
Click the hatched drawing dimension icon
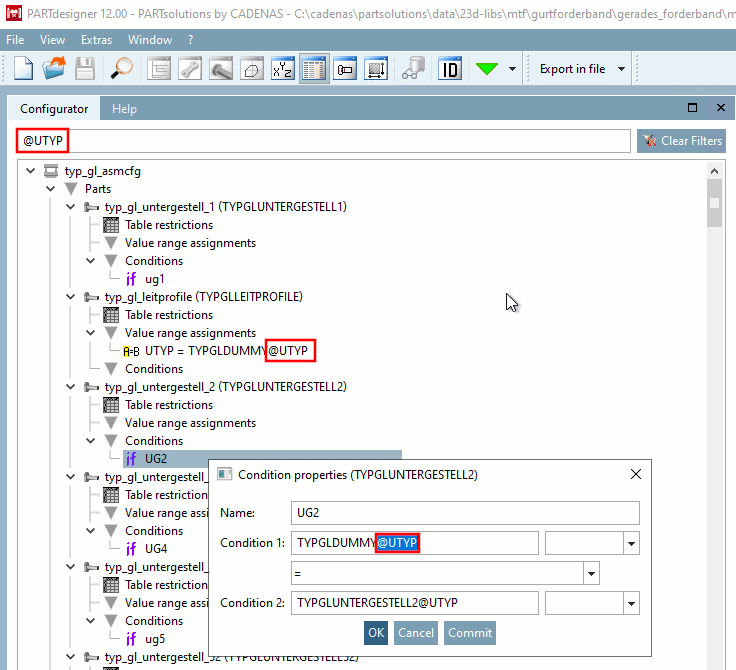pyautogui.click(x=376, y=69)
